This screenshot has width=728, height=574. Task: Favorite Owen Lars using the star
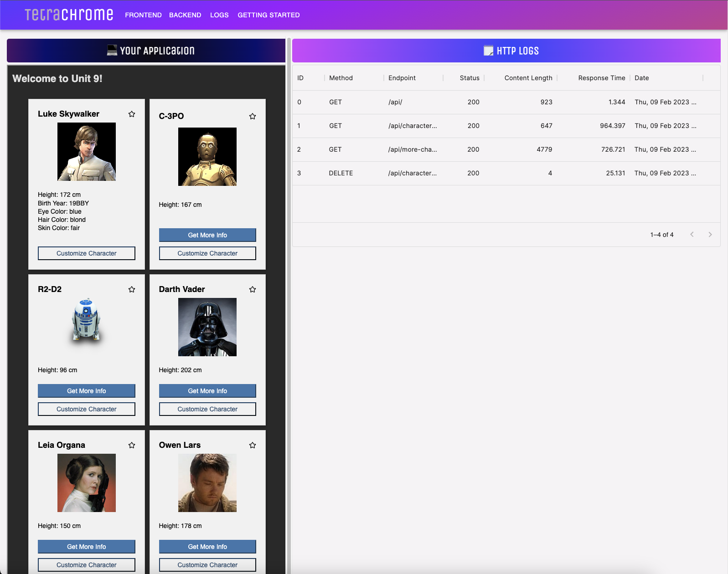pyautogui.click(x=253, y=445)
